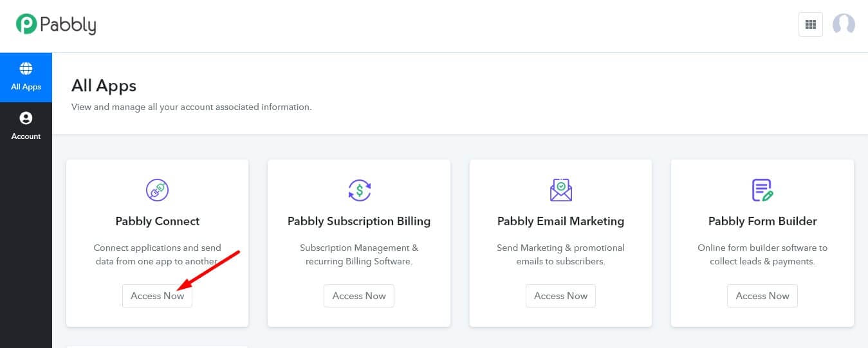Open Account in the left sidebar
Image resolution: width=868 pixels, height=348 pixels.
point(26,126)
